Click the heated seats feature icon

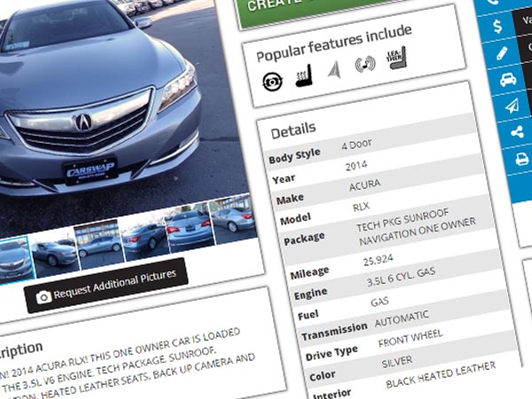303,75
